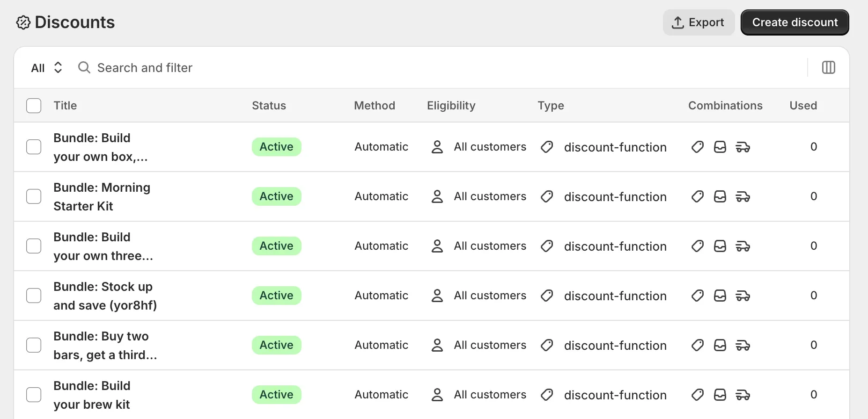The width and height of the screenshot is (868, 419).
Task: Click customer icon in Build your brew kit row
Action: (x=437, y=395)
